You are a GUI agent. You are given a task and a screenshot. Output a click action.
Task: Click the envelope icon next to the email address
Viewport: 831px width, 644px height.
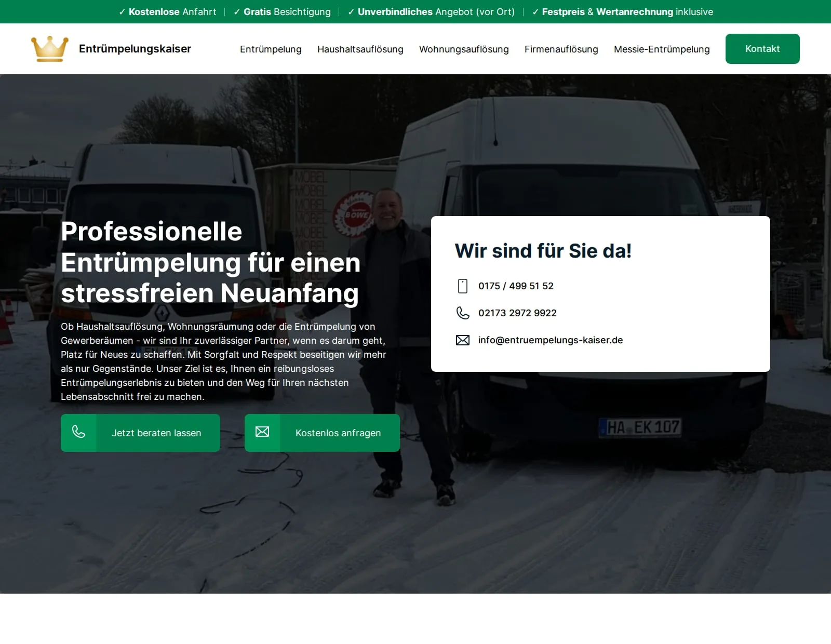(462, 340)
